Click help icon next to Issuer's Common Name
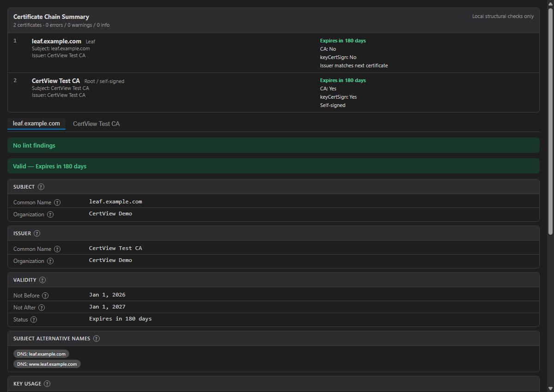Screen dimensions: 554x392 point(57,249)
